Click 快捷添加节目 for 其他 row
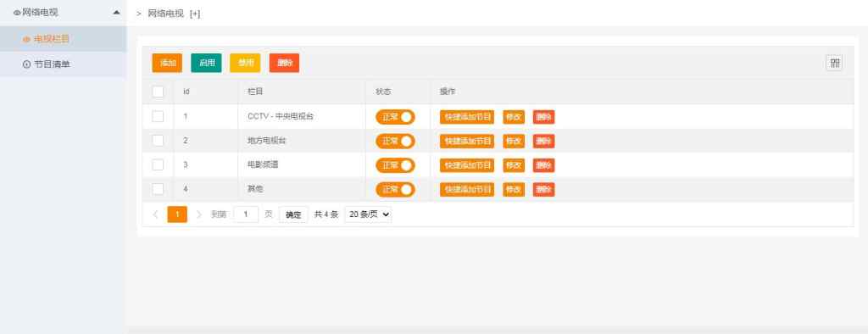This screenshot has width=868, height=334. click(467, 189)
